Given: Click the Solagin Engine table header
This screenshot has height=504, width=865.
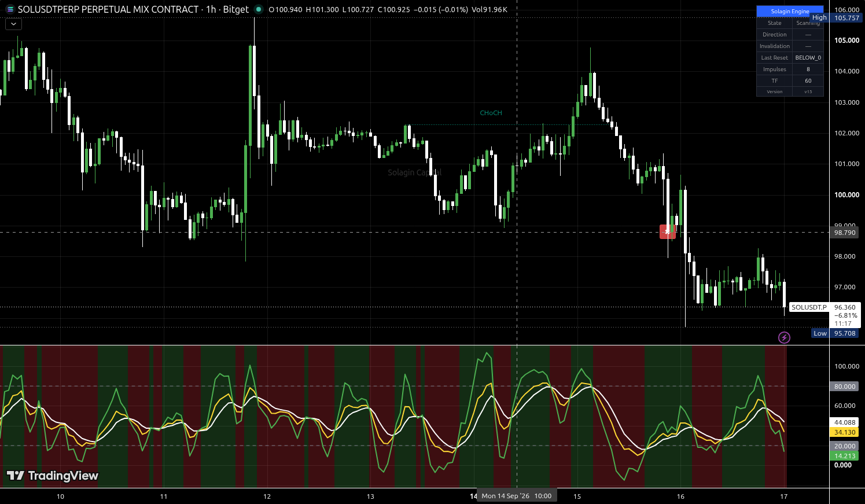Looking at the screenshot, I should 790,12.
